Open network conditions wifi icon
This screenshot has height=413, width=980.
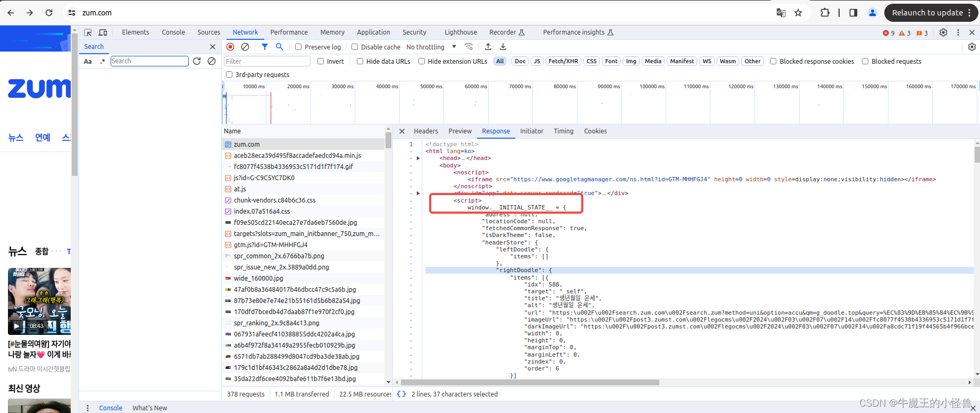click(468, 47)
